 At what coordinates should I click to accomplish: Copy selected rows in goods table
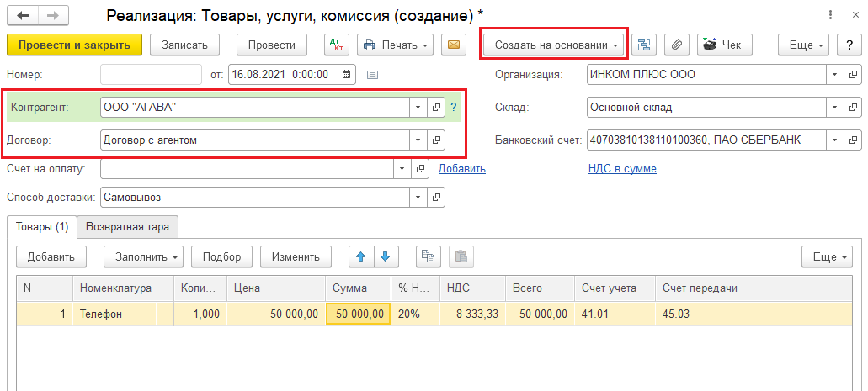429,256
